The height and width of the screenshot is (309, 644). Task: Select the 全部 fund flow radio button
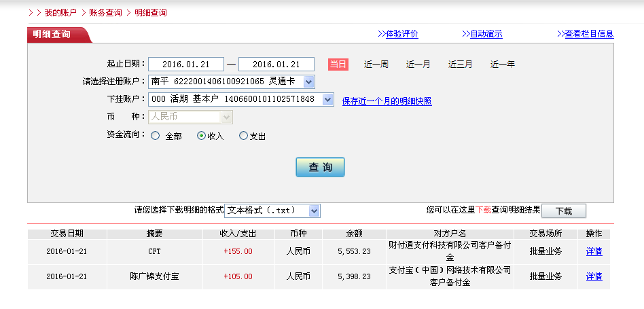point(156,136)
